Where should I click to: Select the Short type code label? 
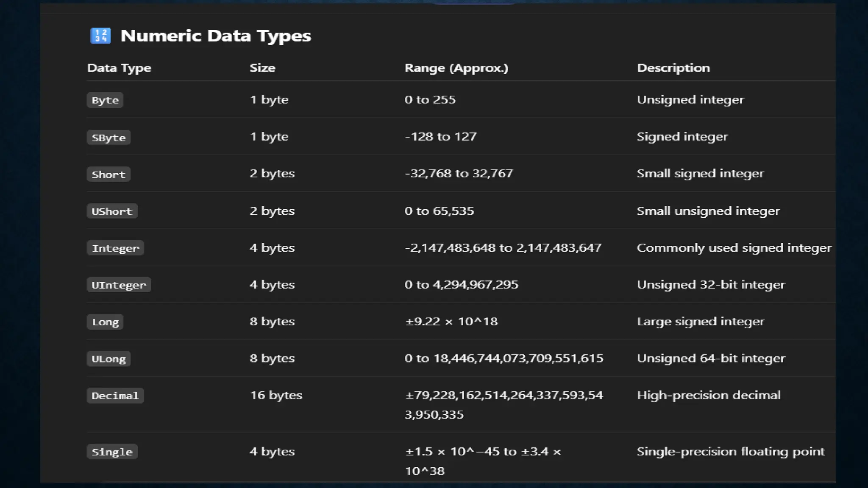(108, 175)
